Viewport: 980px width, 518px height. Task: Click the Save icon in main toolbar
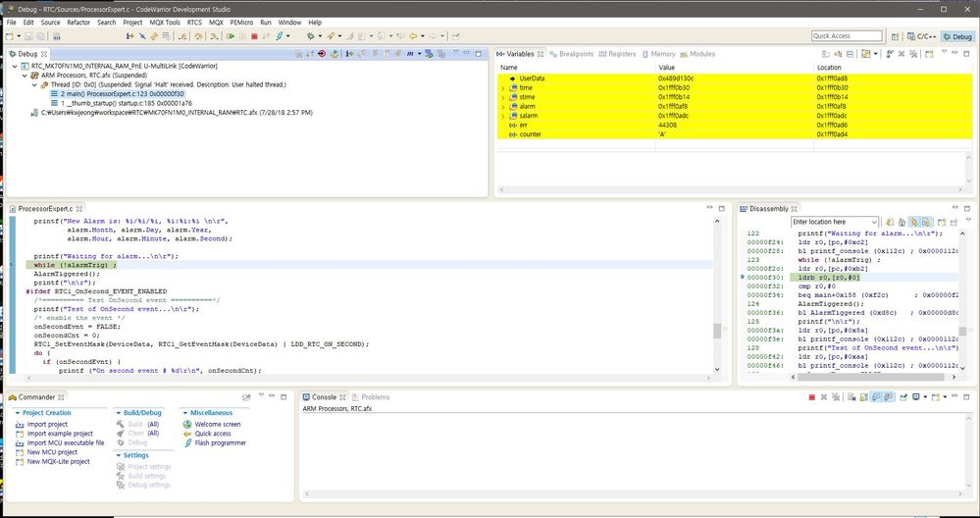pyautogui.click(x=28, y=36)
